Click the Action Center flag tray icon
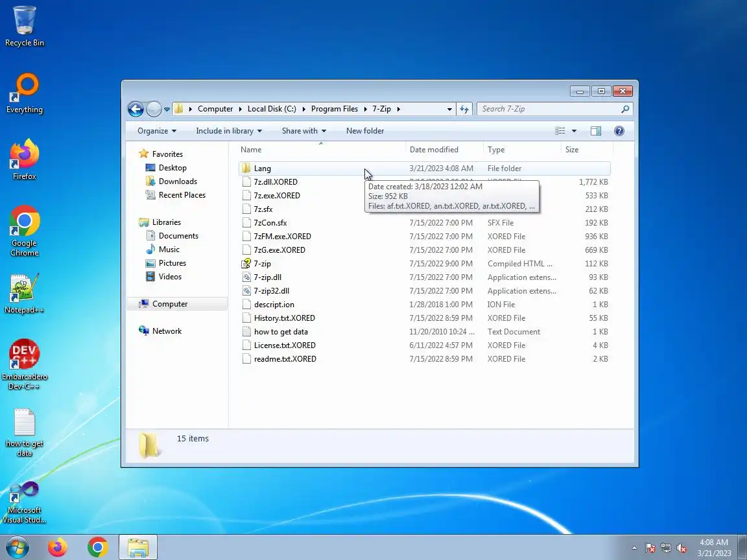This screenshot has width=747, height=560. point(650,548)
